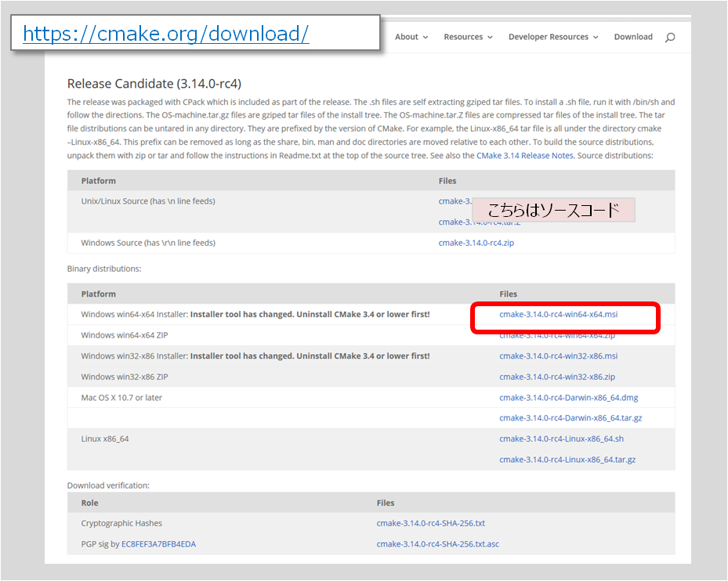Select the Windows win64-x64 ZIP row label
This screenshot has height=581, width=728.
[125, 335]
